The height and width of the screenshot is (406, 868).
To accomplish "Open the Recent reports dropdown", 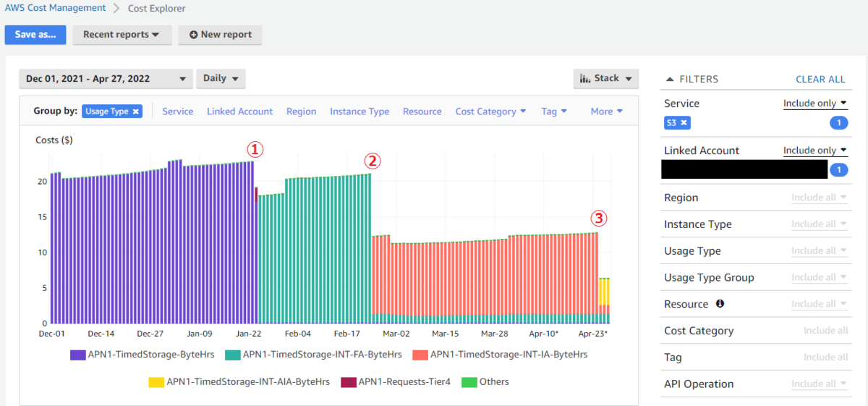I will [x=122, y=35].
